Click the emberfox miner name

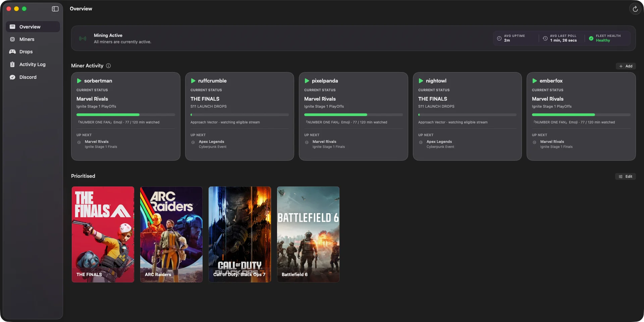(551, 81)
